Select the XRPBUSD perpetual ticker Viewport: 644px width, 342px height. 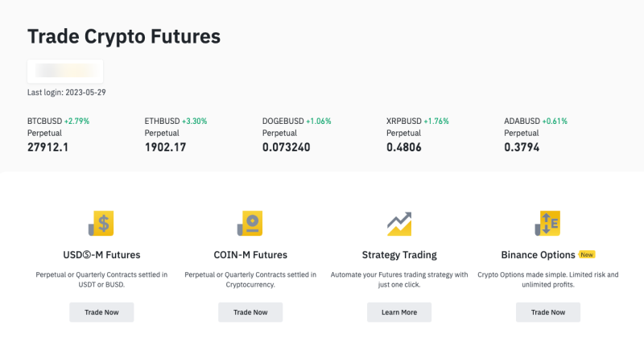pos(418,134)
